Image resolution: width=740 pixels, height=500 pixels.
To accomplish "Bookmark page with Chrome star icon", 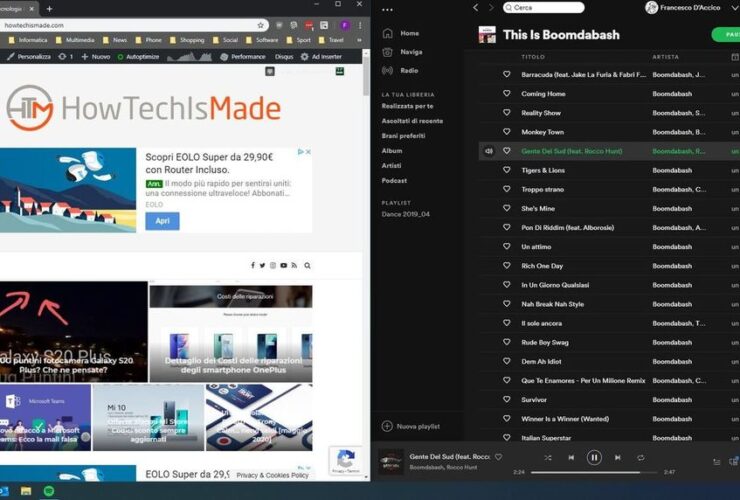I will (x=260, y=25).
